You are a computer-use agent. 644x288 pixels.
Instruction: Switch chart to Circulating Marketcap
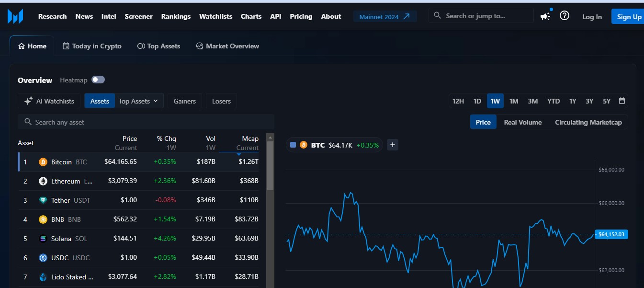click(588, 122)
